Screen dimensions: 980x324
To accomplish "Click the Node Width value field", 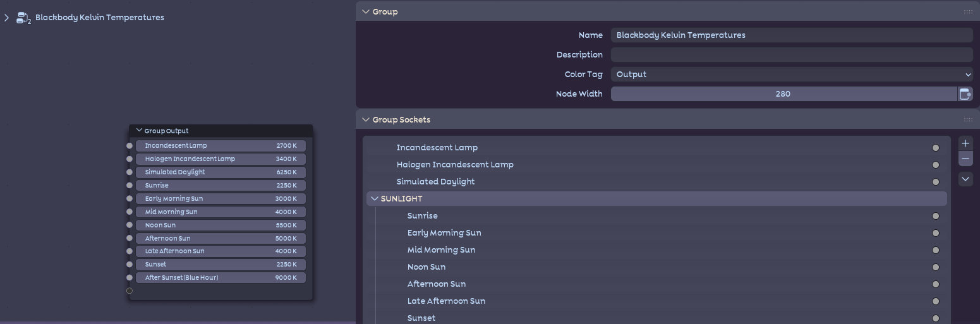I will pos(783,94).
